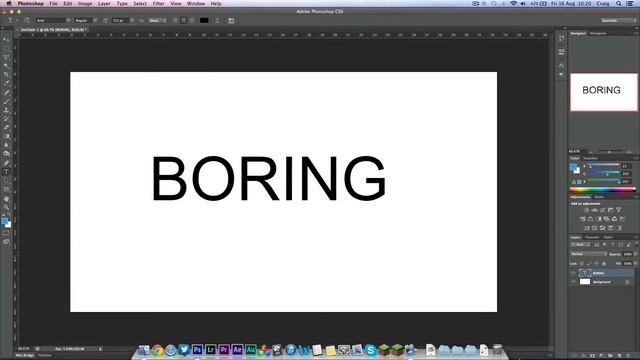The image size is (640, 360).
Task: Open the Mini Bridge tab
Action: pyautogui.click(x=25, y=356)
